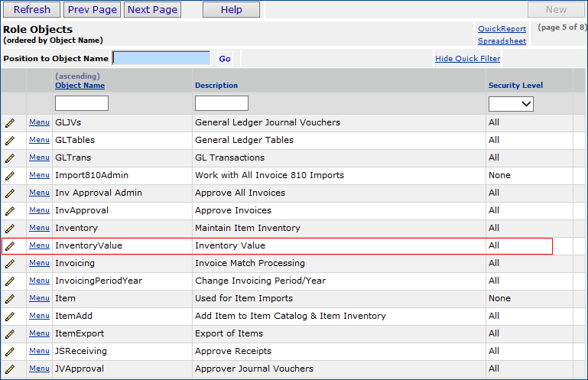Screen dimensions: 588x380
Task: Open the Security Level filter dropdown
Action: click(511, 103)
